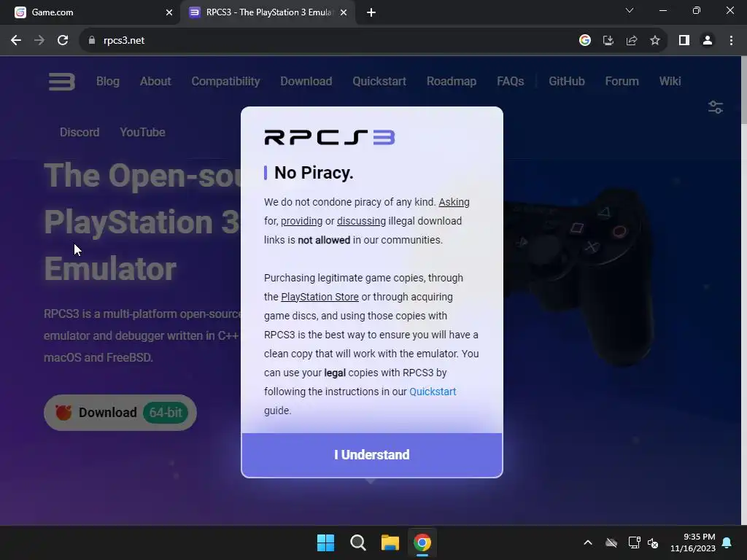The width and height of the screenshot is (747, 560).
Task: Open the Wiki nav link
Action: [x=670, y=82]
